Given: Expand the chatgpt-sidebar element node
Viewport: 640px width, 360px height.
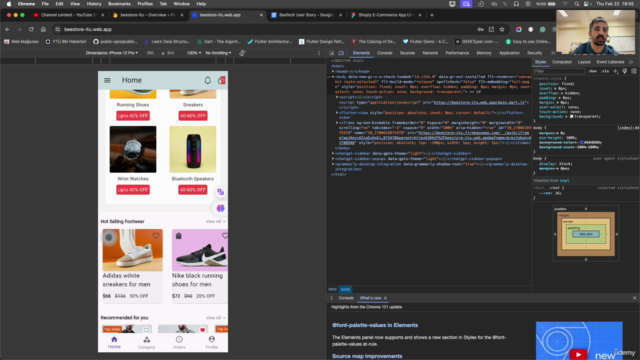Looking at the screenshot, I should (x=333, y=153).
